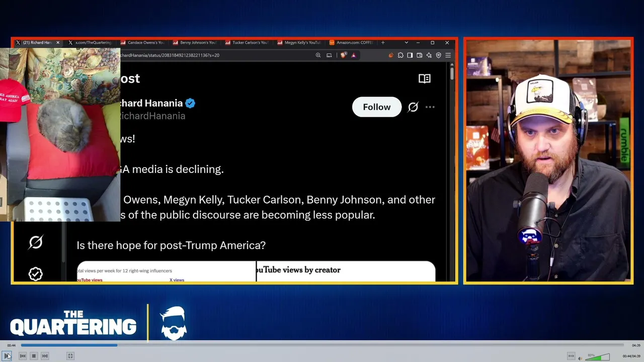Open the post's three-dot more menu
This screenshot has width=644, height=362.
pyautogui.click(x=430, y=107)
